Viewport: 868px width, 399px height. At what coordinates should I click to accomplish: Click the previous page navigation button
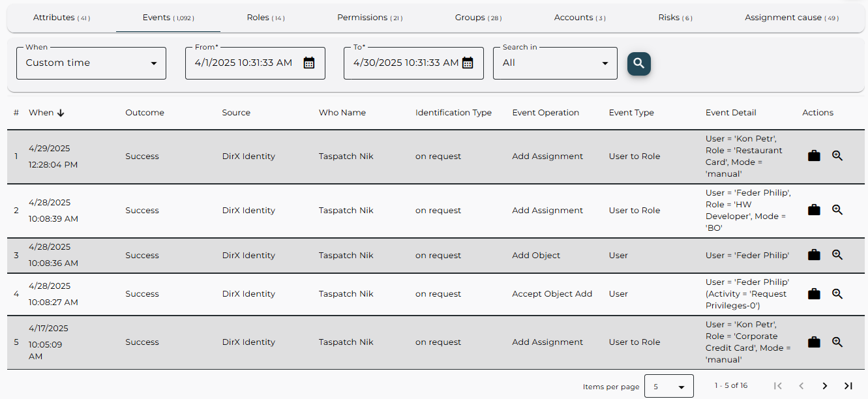(x=801, y=385)
